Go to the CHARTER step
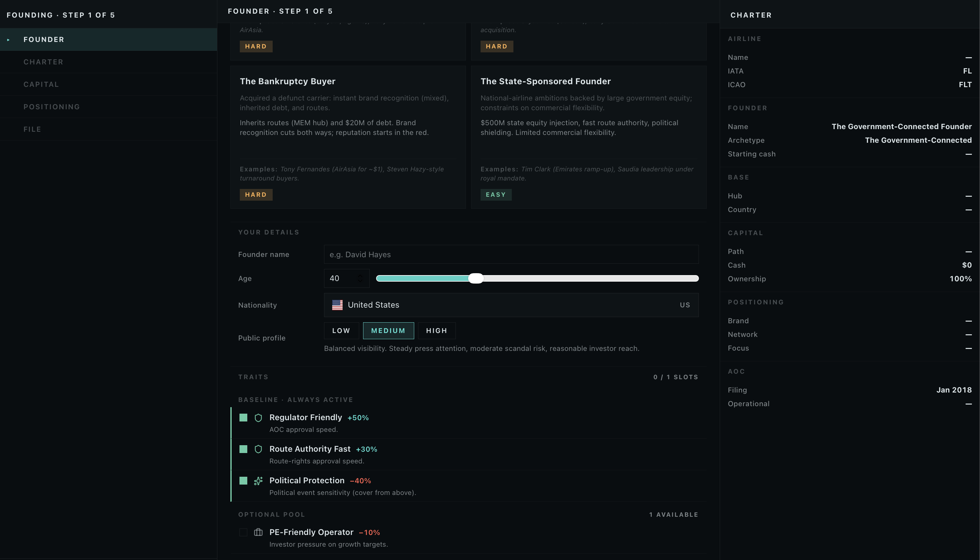Image resolution: width=980 pixels, height=560 pixels. click(x=108, y=62)
